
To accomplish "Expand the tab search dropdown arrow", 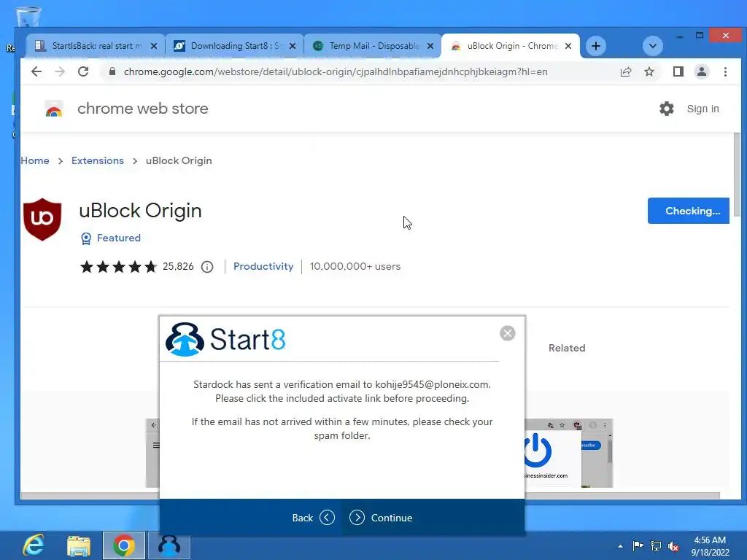I will pyautogui.click(x=653, y=46).
